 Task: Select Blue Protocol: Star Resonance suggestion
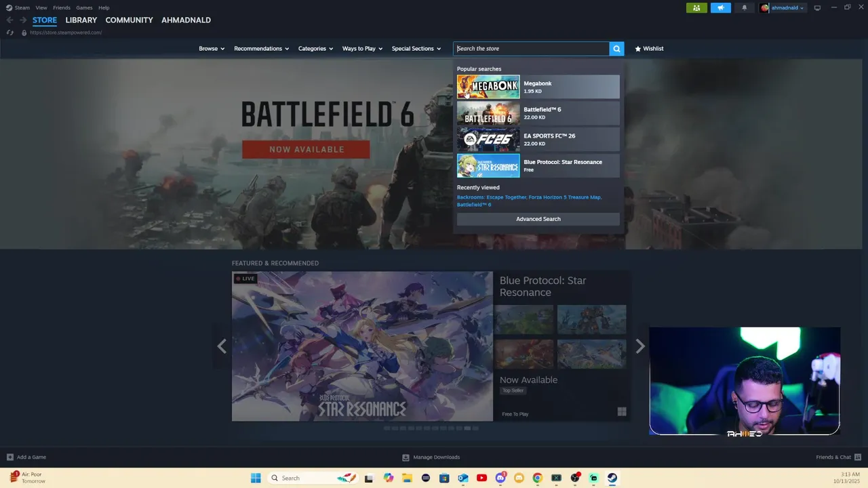point(538,165)
